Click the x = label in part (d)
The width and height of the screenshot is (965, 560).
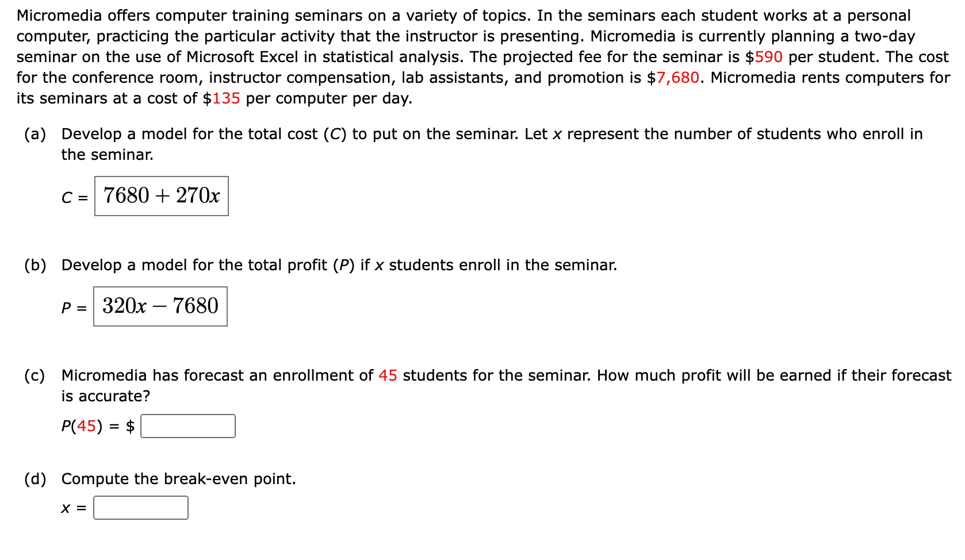(72, 508)
